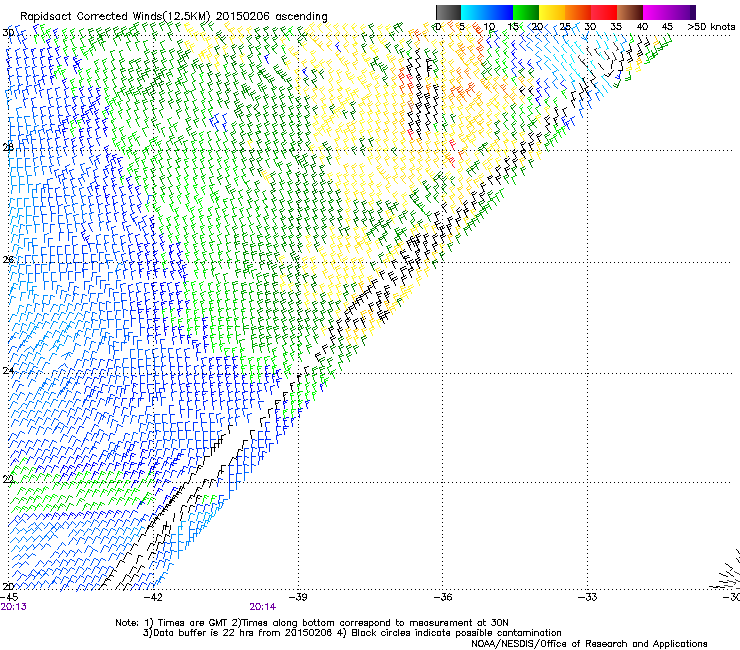Click the purple "20:13" time label
This screenshot has height=650, width=740.
(14, 607)
